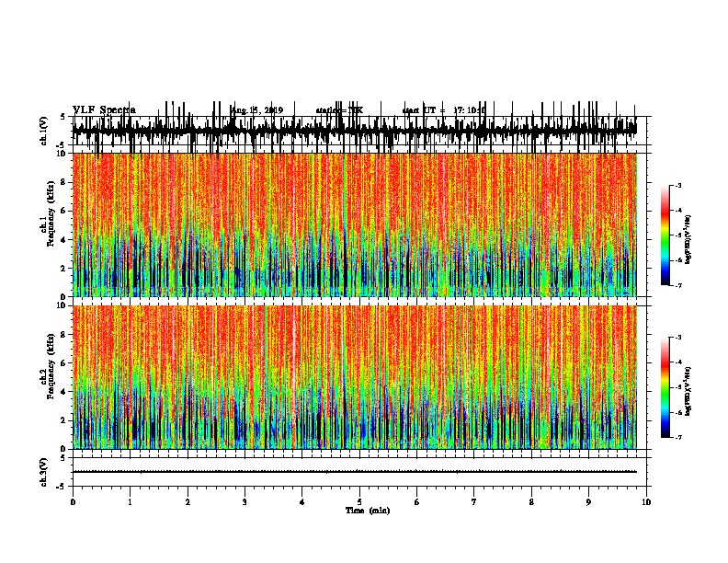Click the ch.2 frequency spectrogram panel
This screenshot has height=563, width=728.
[x=354, y=377]
